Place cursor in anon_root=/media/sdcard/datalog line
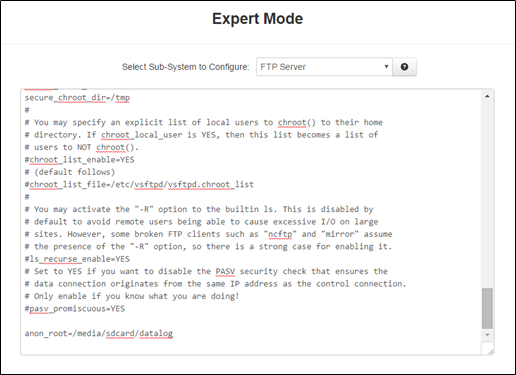Viewport: 516px width, 375px height. point(99,333)
